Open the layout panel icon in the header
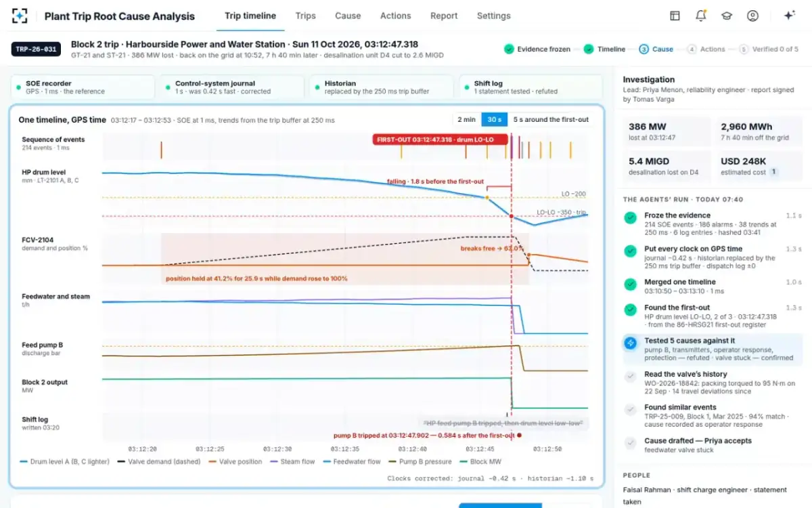Image resolution: width=812 pixels, height=508 pixels. point(675,16)
